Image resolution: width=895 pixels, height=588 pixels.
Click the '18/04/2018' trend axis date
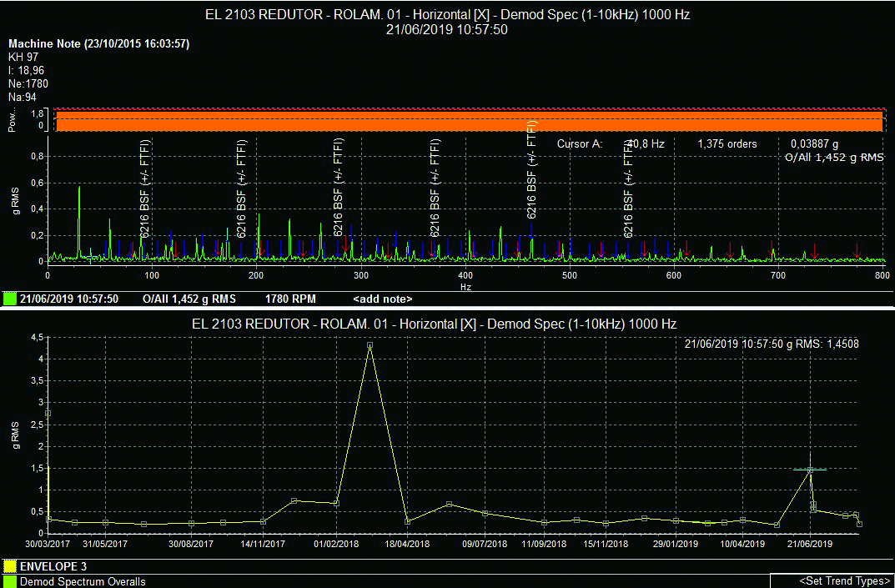tap(407, 544)
